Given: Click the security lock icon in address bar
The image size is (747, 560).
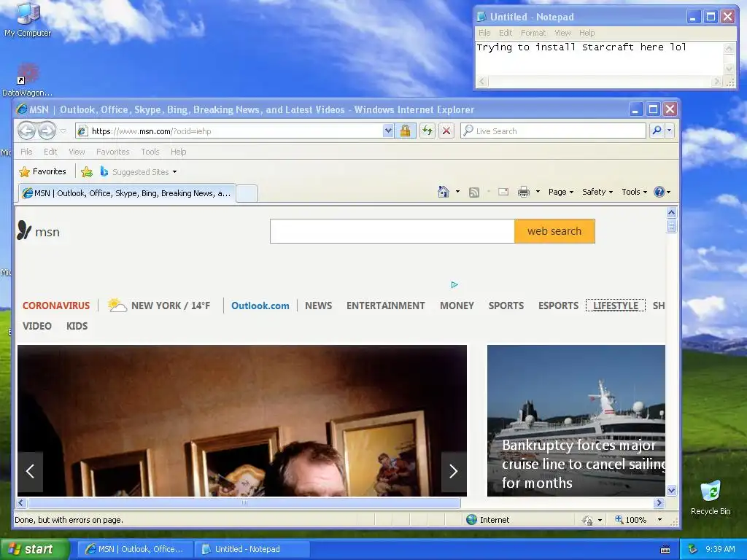Looking at the screenshot, I should pos(406,131).
